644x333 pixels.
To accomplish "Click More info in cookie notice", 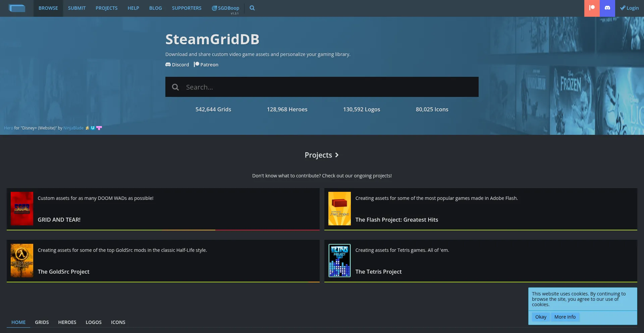I will tap(565, 317).
